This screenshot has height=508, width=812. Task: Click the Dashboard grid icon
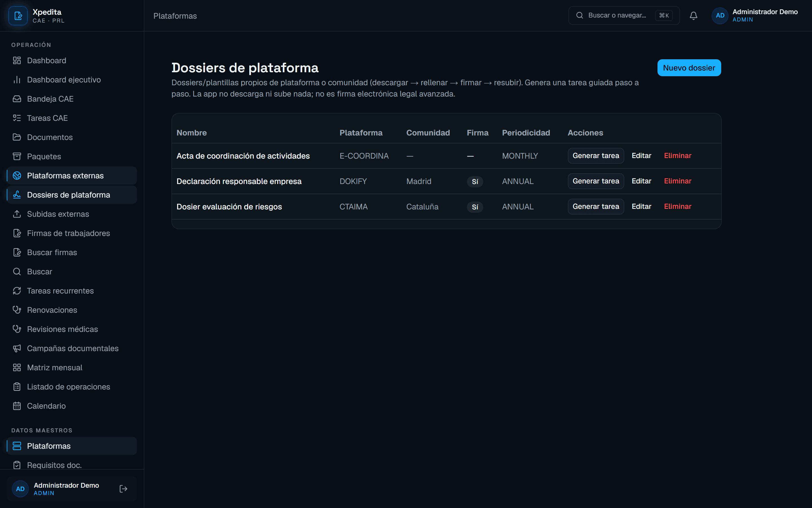coord(17,60)
